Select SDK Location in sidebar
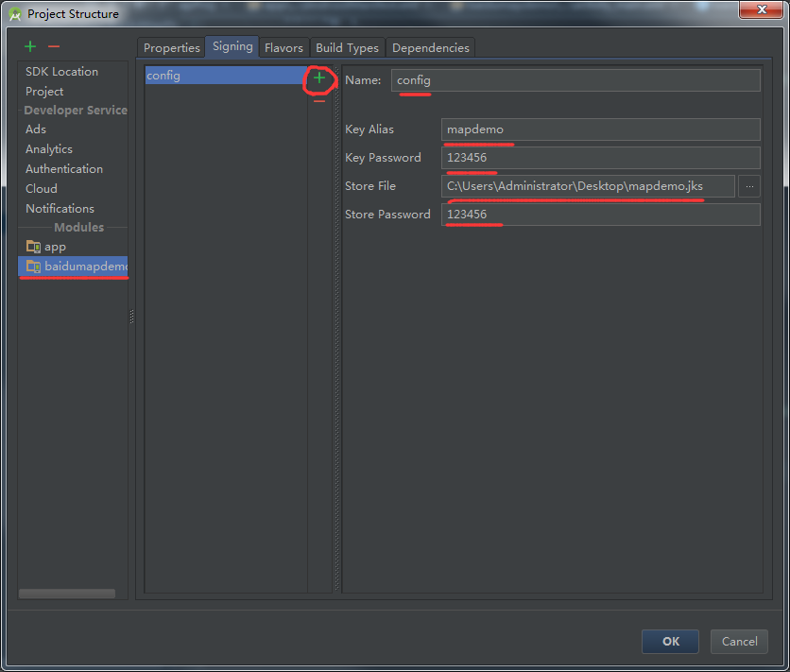790x672 pixels. click(x=62, y=72)
